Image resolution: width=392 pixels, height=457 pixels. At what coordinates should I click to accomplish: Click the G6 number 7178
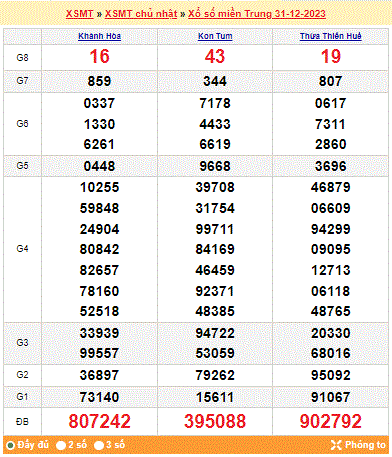[215, 103]
